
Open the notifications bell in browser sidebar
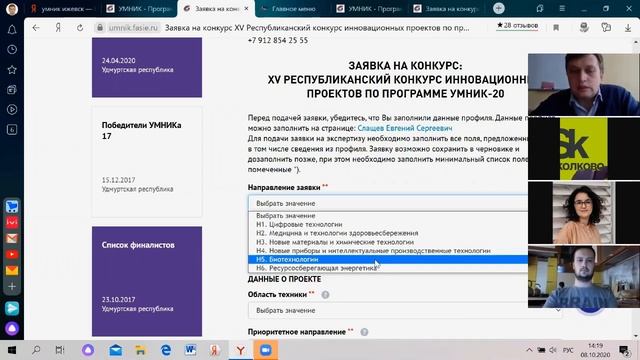[x=12, y=29]
